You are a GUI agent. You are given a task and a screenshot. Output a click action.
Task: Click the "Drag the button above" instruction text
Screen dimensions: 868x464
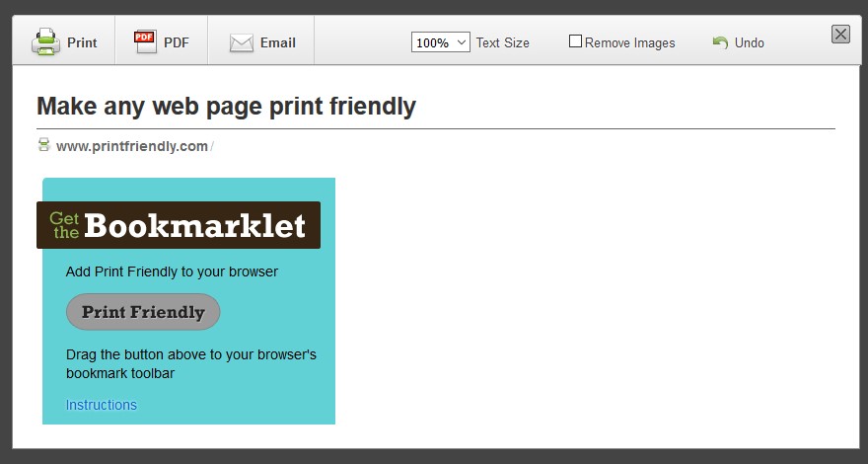(191, 363)
